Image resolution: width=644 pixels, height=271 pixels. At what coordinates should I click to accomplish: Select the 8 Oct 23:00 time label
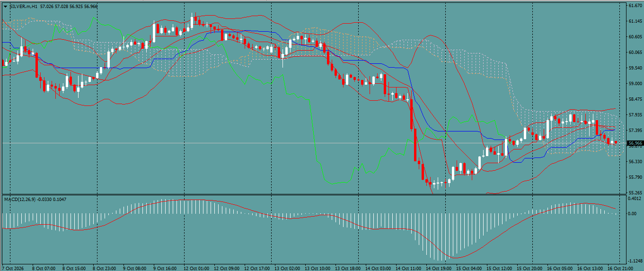105,268
